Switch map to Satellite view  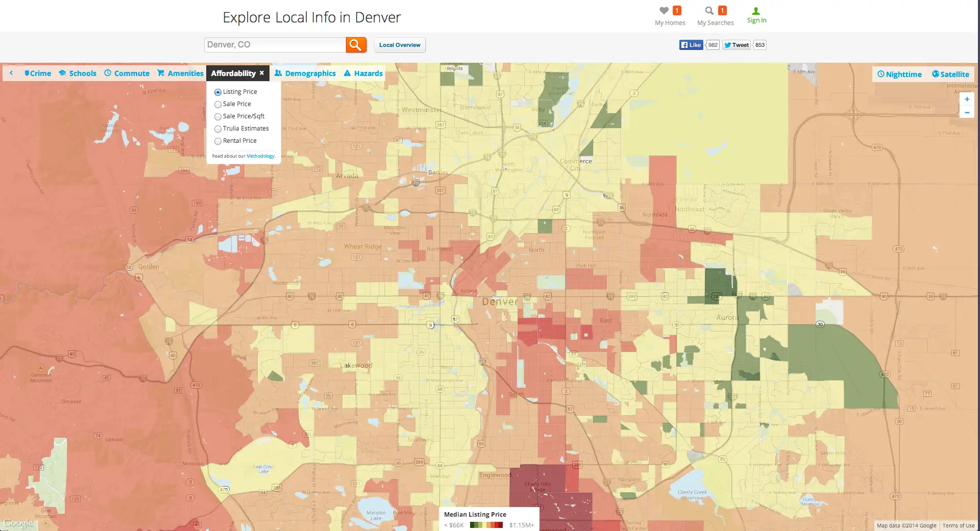[x=950, y=74]
